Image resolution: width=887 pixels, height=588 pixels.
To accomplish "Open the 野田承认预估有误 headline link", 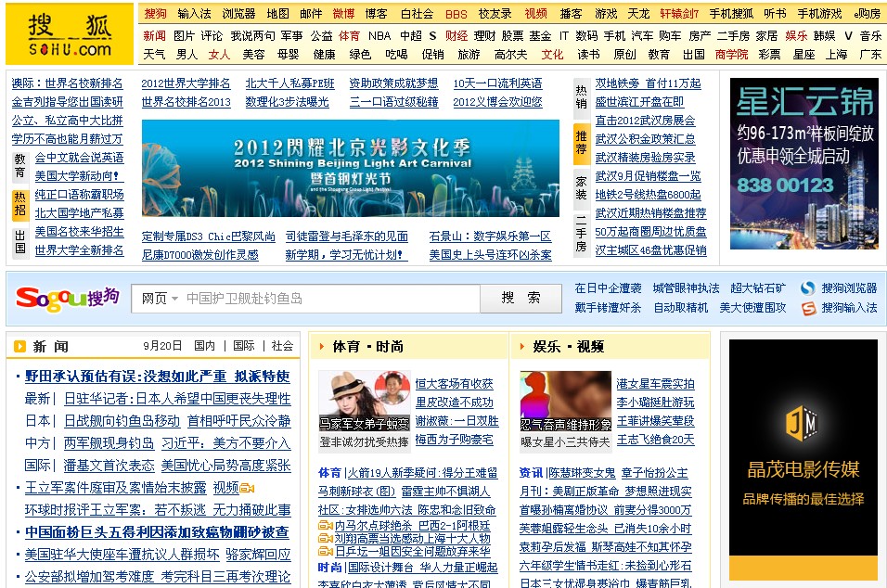I will click(x=157, y=377).
